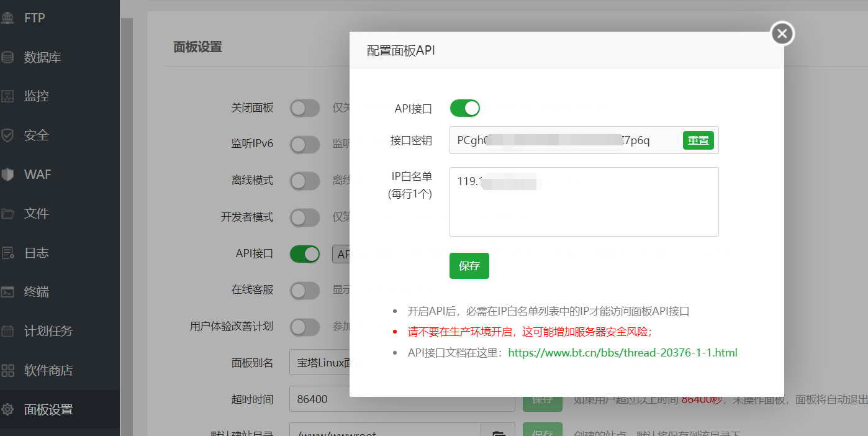This screenshot has height=436, width=868.
Task: Click the monitoring icon in sidebar
Action: coord(7,96)
